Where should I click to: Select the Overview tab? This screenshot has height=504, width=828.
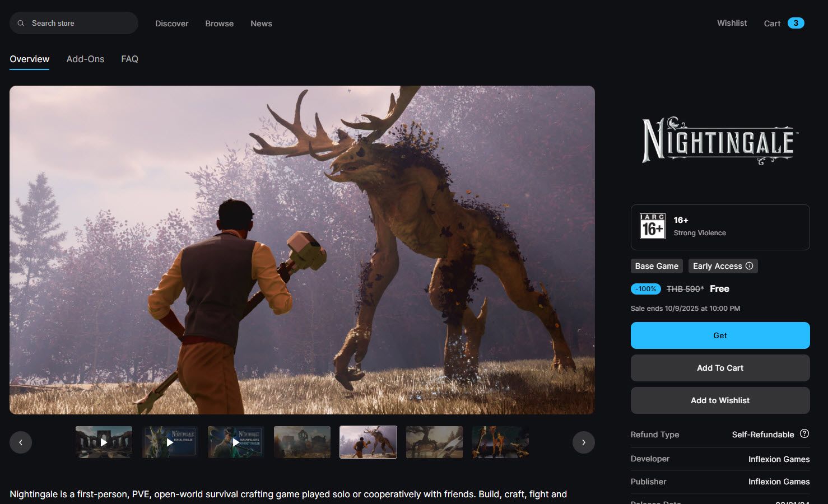point(30,59)
